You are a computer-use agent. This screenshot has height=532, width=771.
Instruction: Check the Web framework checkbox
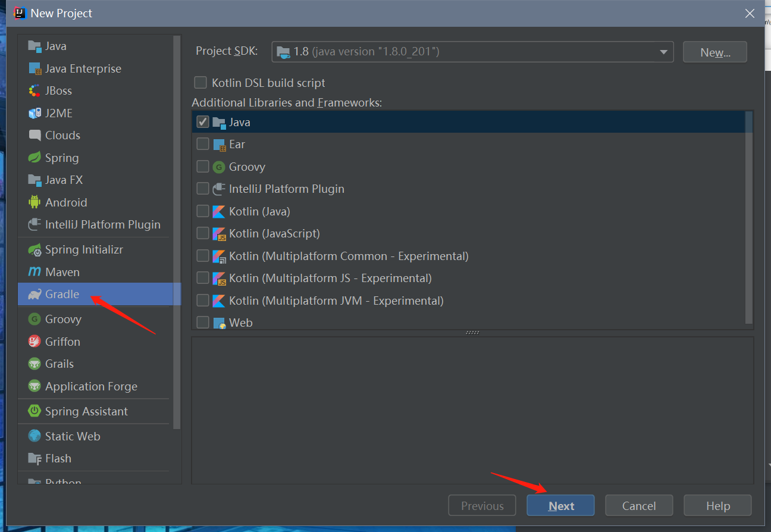pyautogui.click(x=203, y=323)
